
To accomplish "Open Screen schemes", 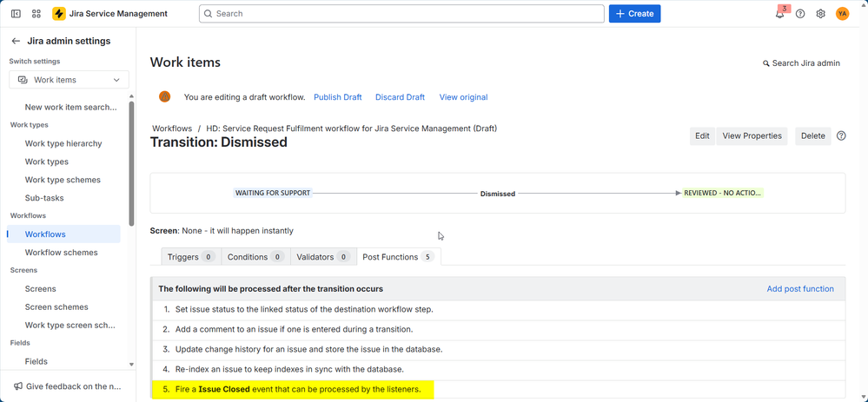I will (56, 306).
